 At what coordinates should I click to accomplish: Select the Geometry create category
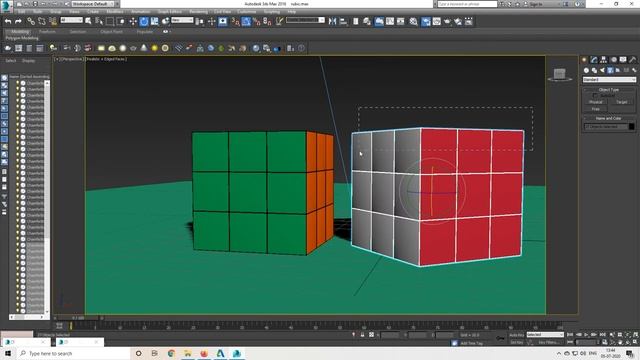point(587,70)
